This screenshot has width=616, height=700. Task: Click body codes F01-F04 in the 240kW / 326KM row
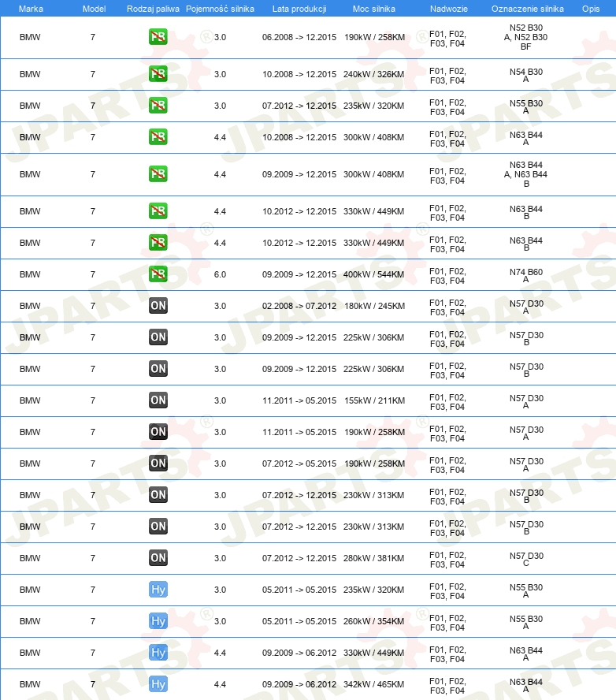pos(447,76)
